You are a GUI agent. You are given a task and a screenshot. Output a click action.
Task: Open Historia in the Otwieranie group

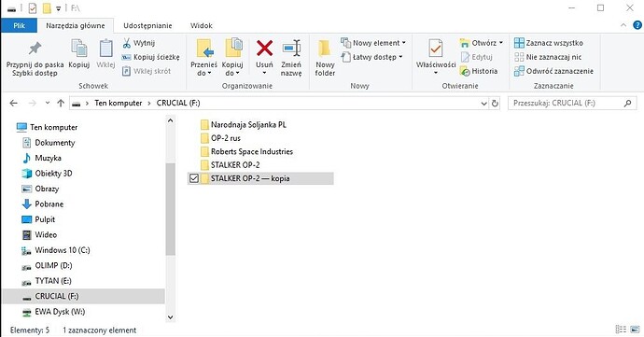479,71
